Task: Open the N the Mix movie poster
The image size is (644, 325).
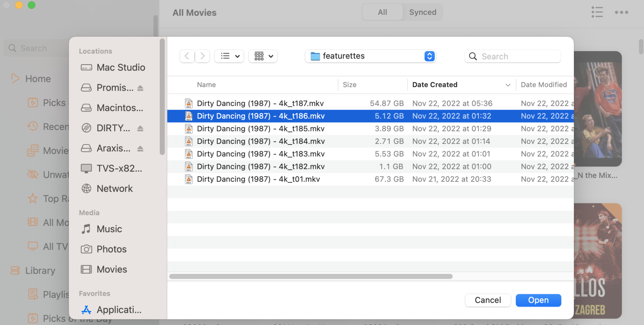Action: pyautogui.click(x=598, y=109)
